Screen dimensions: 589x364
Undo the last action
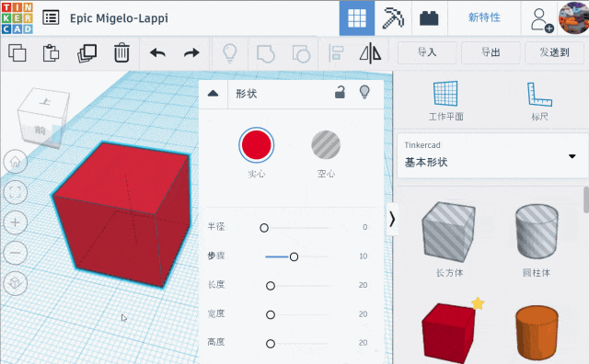pos(157,53)
